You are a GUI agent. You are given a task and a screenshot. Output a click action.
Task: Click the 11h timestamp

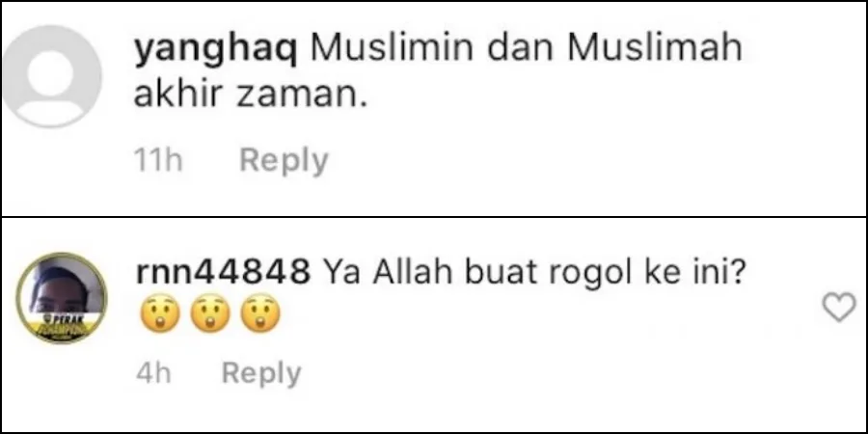[x=158, y=161]
